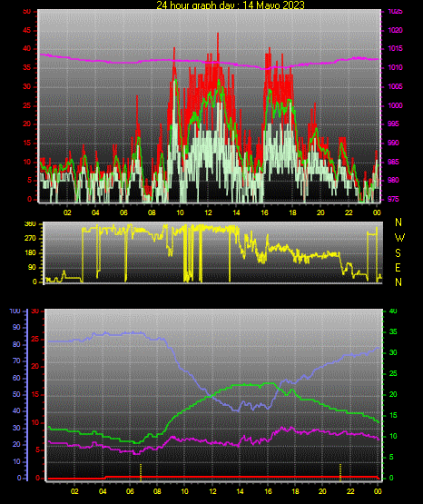423x504 pixels.
Task: Click the 16 hour mark on bottom graph
Action: click(x=268, y=491)
